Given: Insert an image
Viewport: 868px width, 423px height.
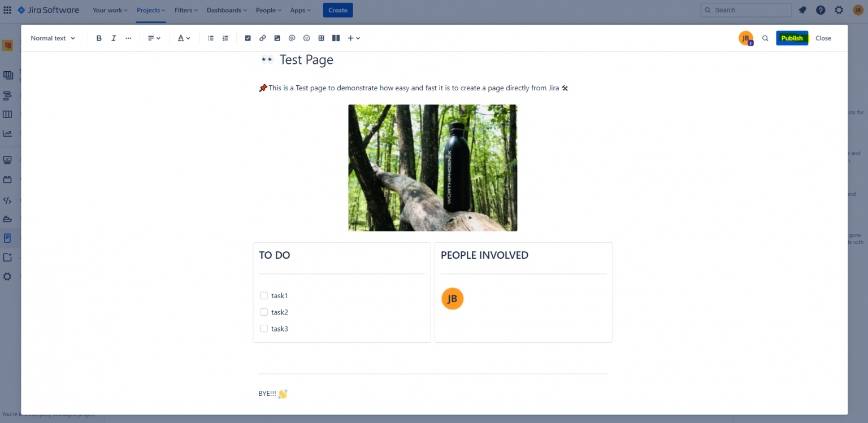Looking at the screenshot, I should 277,38.
